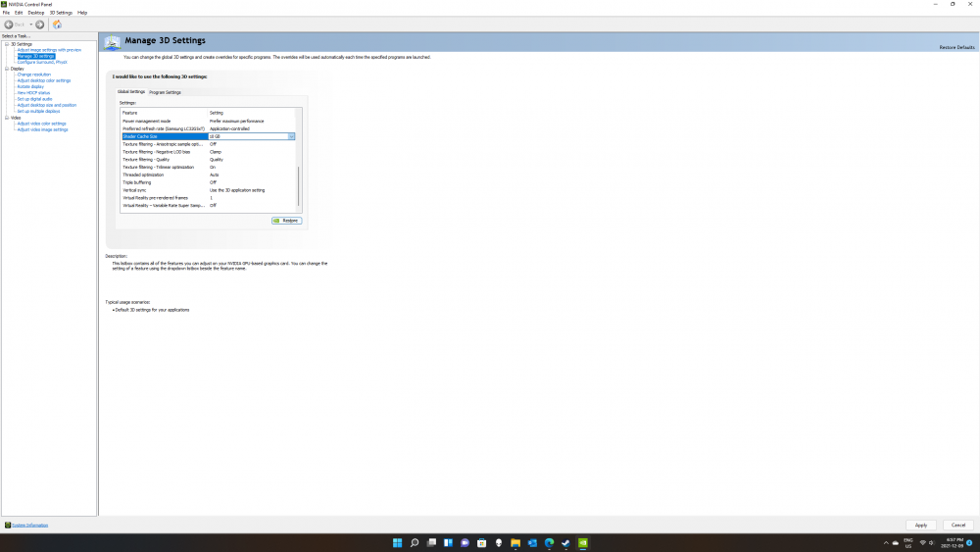Viewport: 980px width, 552px height.
Task: Open Steam from the taskbar
Action: (566, 542)
